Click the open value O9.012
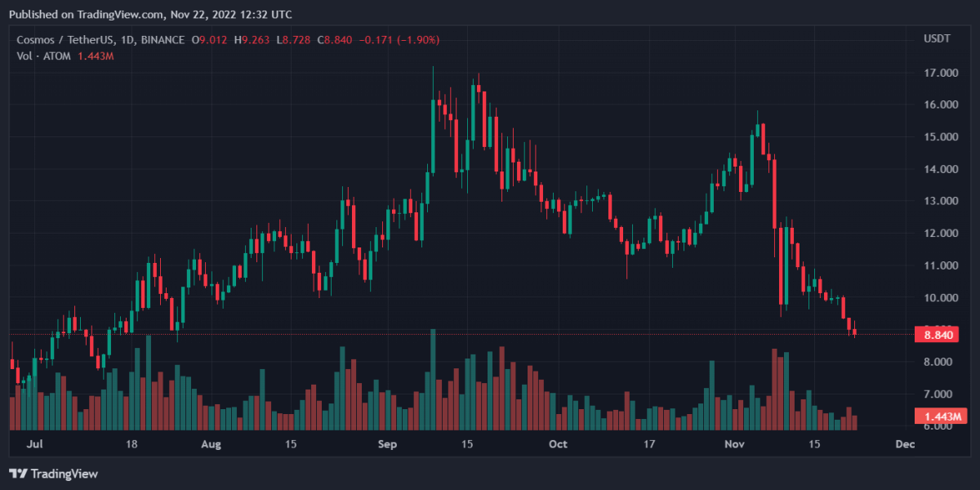The image size is (980, 490). pyautogui.click(x=211, y=39)
